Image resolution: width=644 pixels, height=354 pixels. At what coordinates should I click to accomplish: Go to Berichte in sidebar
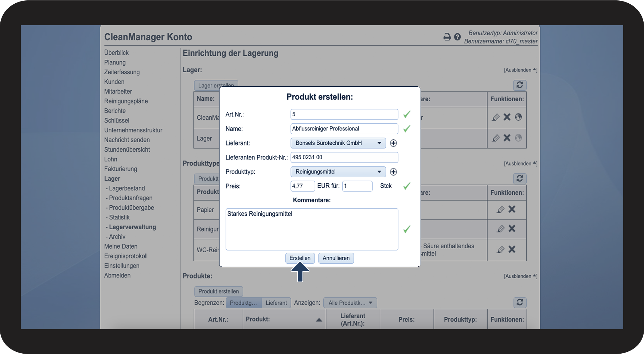click(x=115, y=111)
